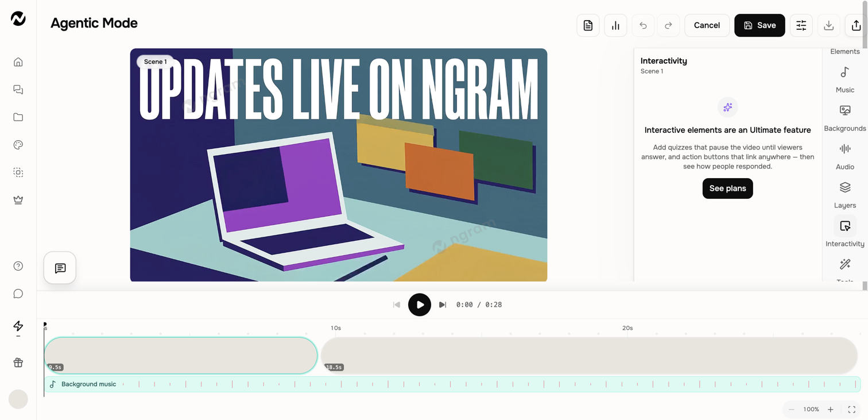Select the first 9.5s timeline clip
The width and height of the screenshot is (868, 420).
181,356
